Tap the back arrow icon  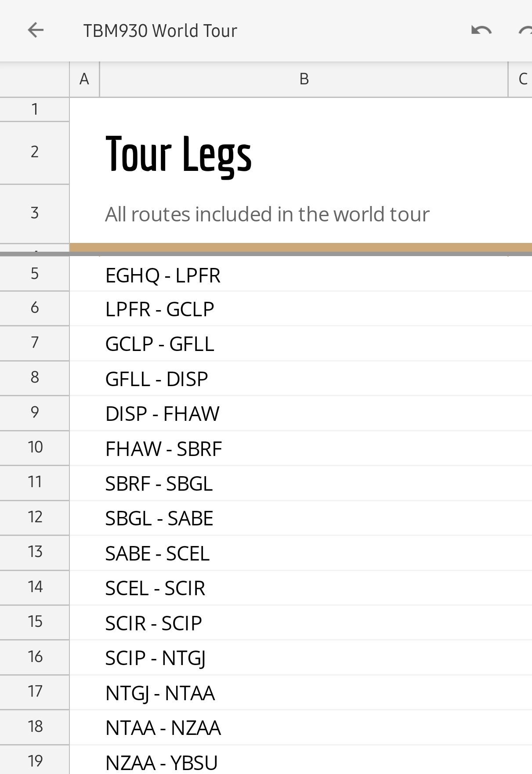[x=36, y=30]
